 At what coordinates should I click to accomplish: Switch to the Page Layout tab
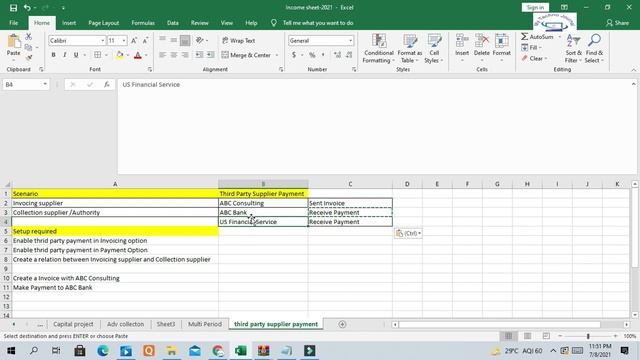(x=104, y=23)
